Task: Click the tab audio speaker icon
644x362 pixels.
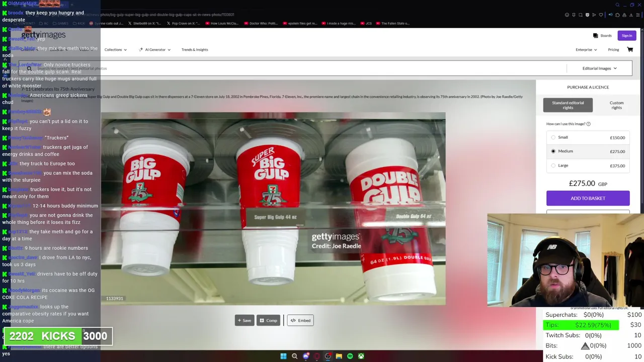Action: [610, 15]
